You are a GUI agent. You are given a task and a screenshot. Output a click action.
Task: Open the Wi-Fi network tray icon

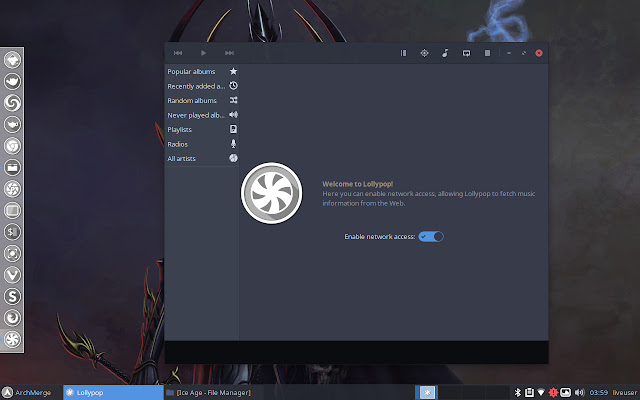[541, 393]
